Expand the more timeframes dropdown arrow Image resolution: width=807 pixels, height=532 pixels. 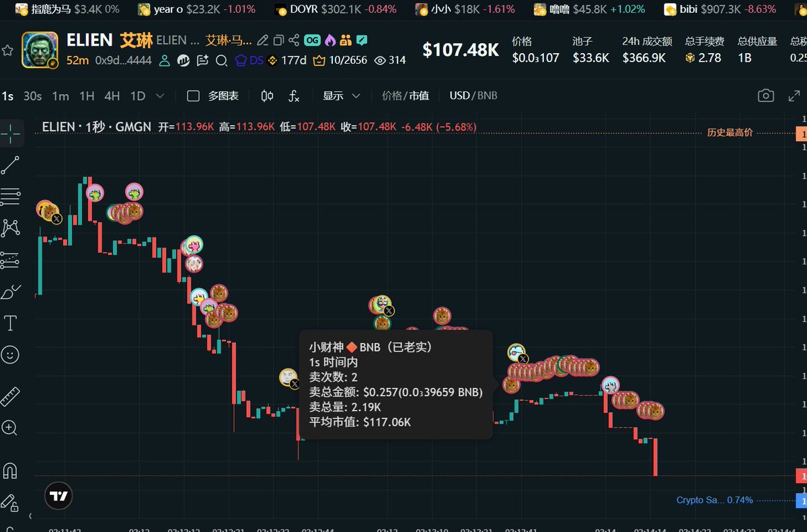[160, 96]
